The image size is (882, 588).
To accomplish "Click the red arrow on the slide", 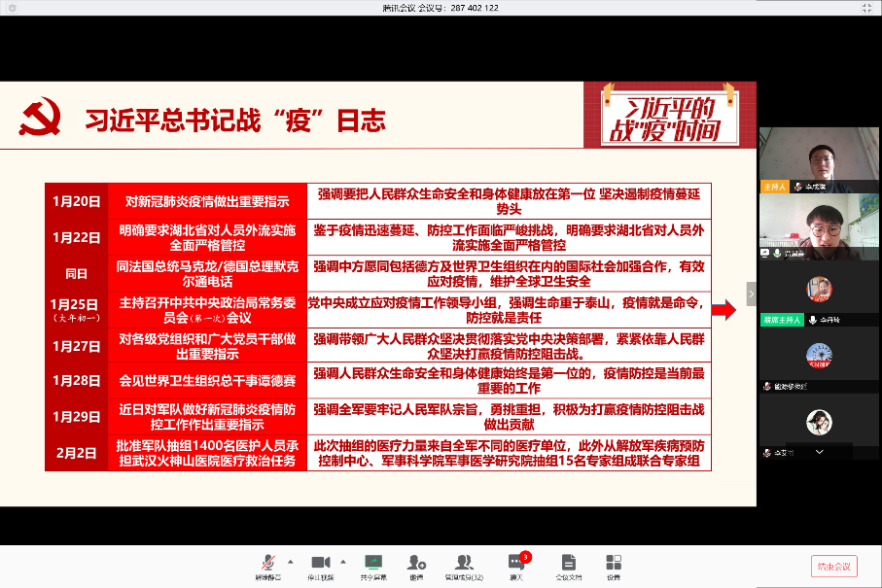I will coord(723,310).
